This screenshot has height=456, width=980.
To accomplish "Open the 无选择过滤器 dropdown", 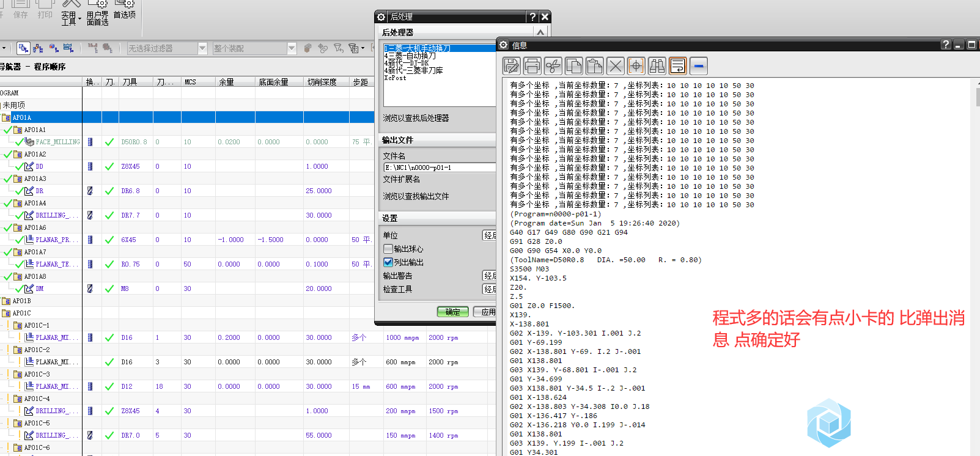I will [x=202, y=48].
